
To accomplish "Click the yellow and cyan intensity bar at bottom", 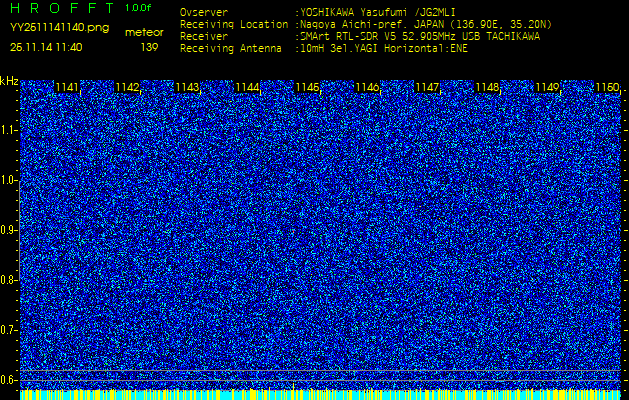I will (320, 394).
